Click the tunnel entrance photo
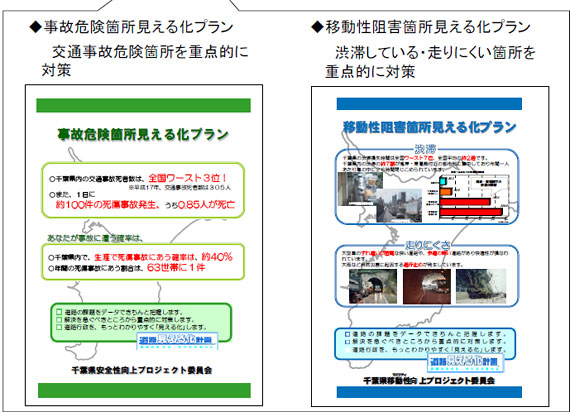 [373, 287]
